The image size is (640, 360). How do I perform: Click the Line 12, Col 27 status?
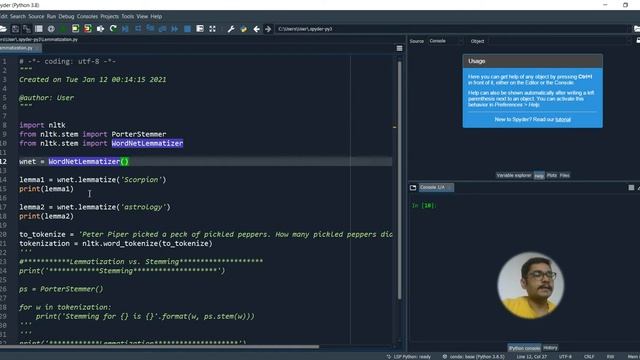pyautogui.click(x=531, y=357)
